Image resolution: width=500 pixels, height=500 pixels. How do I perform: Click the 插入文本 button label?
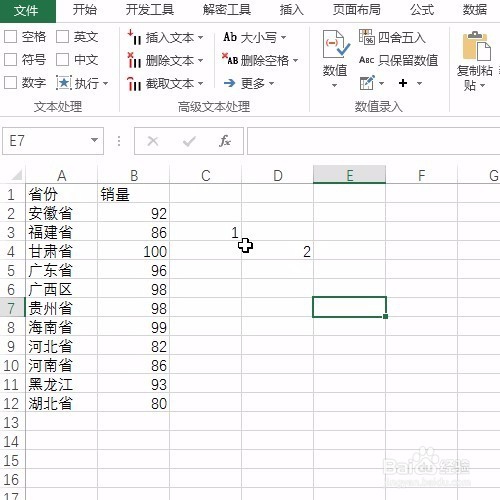click(x=170, y=37)
